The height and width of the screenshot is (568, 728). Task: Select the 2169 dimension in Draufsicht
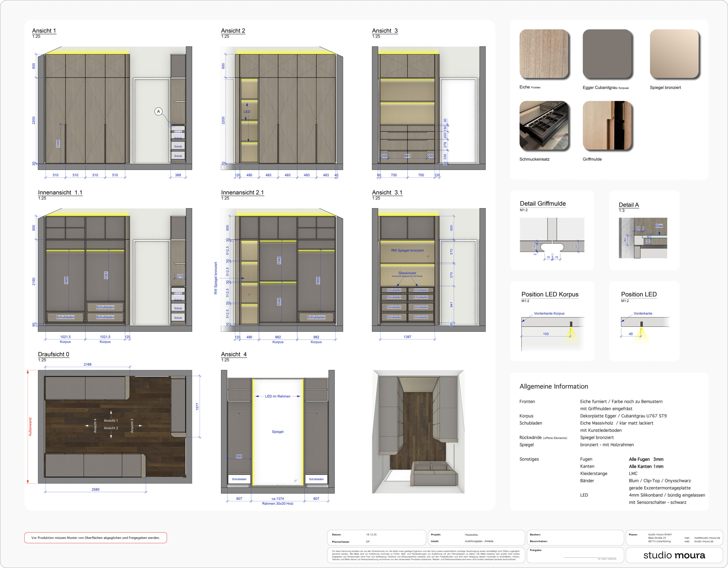(x=87, y=365)
